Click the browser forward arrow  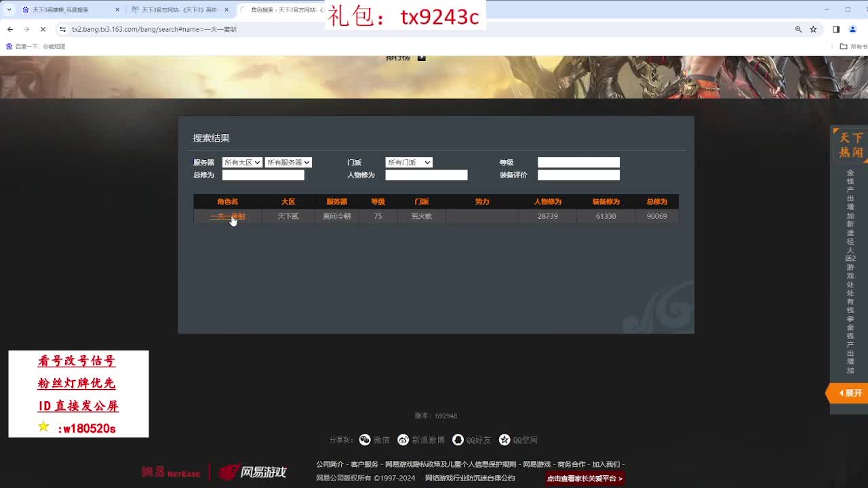(x=26, y=29)
